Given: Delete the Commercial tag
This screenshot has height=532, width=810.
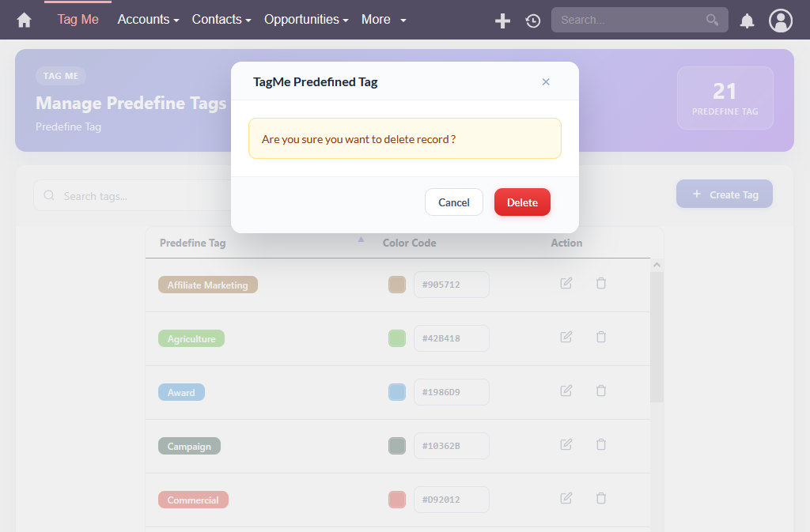Looking at the screenshot, I should click(x=601, y=498).
